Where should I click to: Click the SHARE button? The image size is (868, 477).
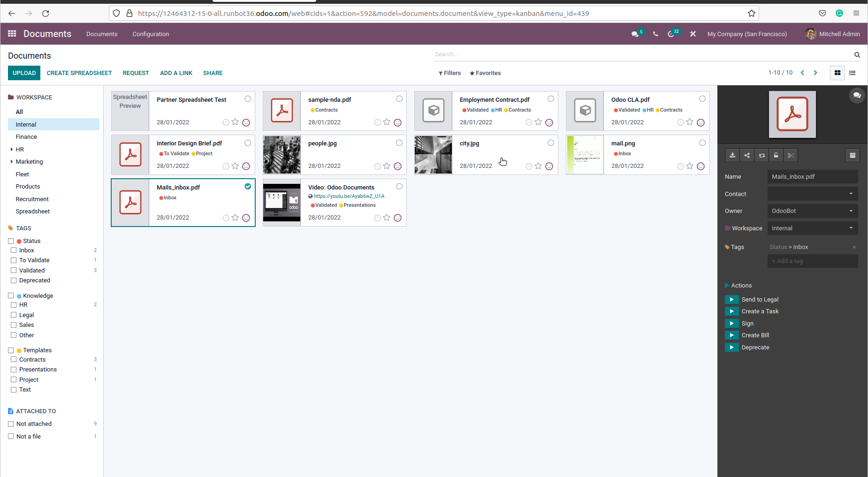(213, 73)
